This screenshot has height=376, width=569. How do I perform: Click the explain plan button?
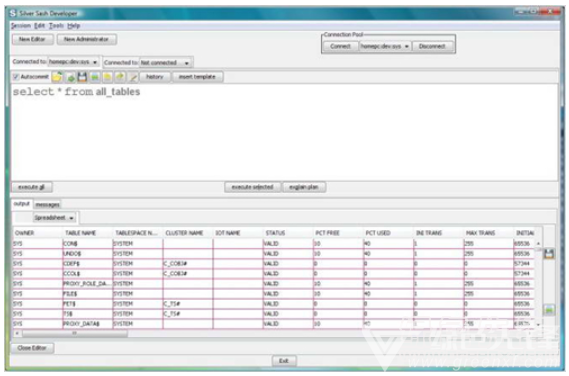[304, 187]
